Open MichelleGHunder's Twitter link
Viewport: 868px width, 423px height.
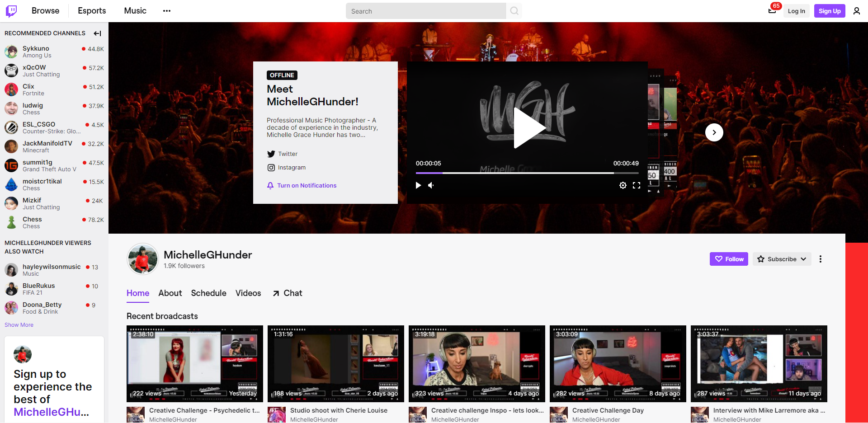pos(282,154)
